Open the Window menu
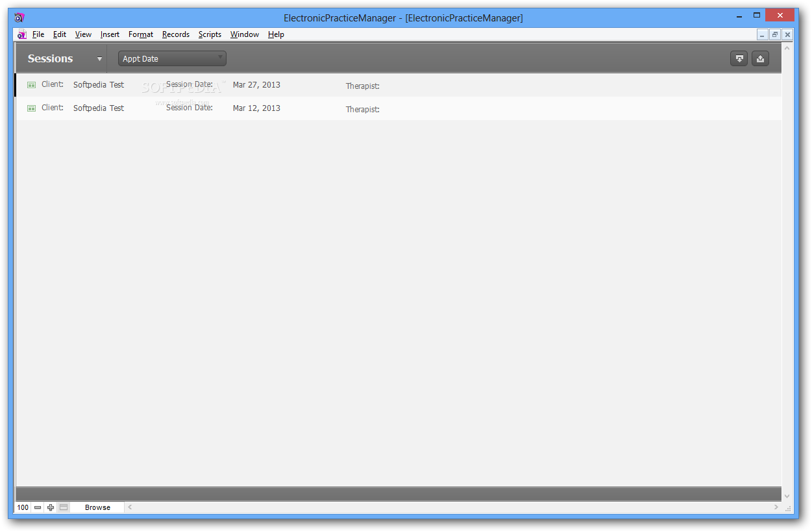The width and height of the screenshot is (812, 532). click(x=245, y=34)
